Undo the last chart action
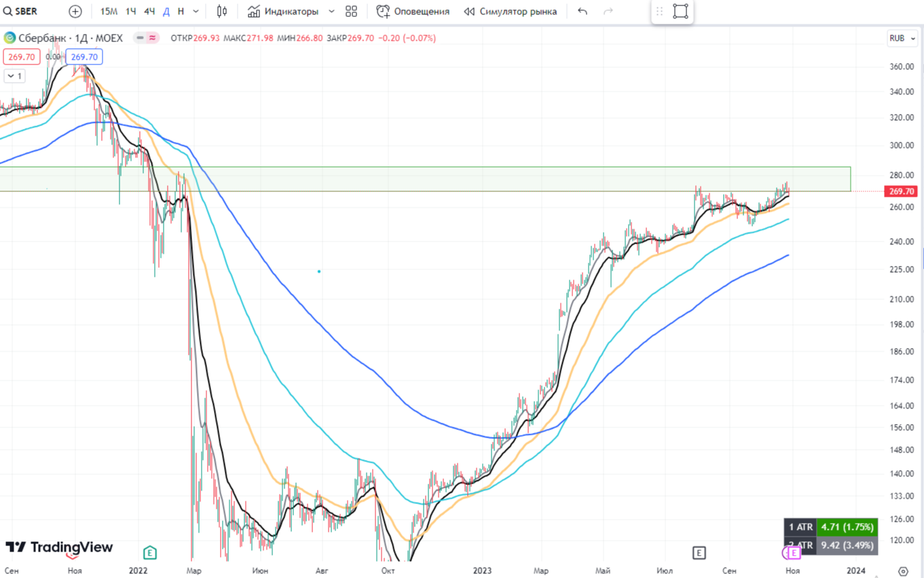 [583, 12]
